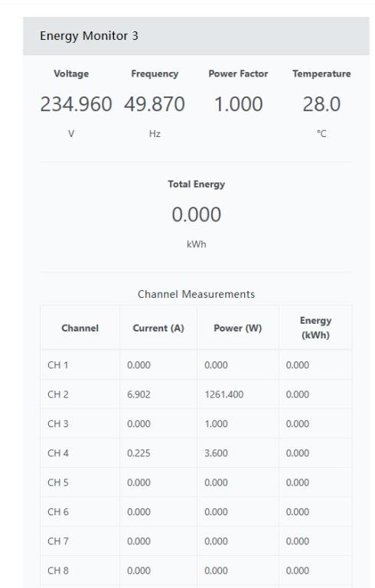The image size is (375, 588).
Task: Click CH 2 power value 1261.400
Action: click(224, 394)
